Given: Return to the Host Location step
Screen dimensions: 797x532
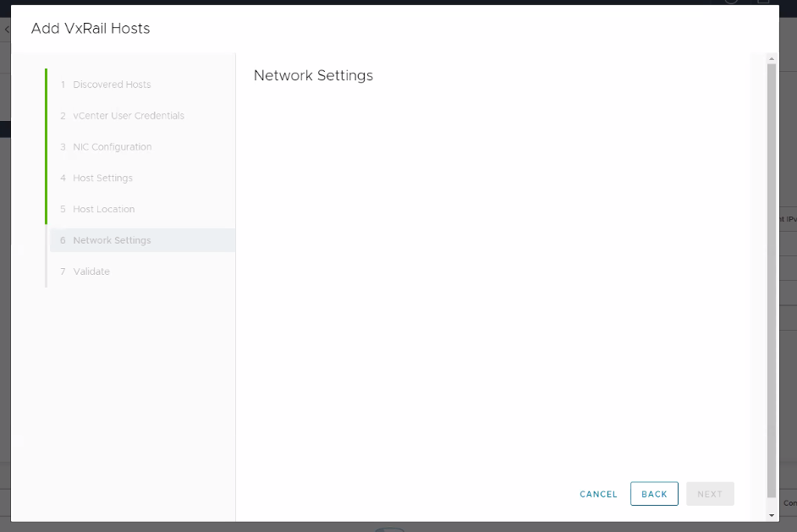Looking at the screenshot, I should (x=104, y=209).
